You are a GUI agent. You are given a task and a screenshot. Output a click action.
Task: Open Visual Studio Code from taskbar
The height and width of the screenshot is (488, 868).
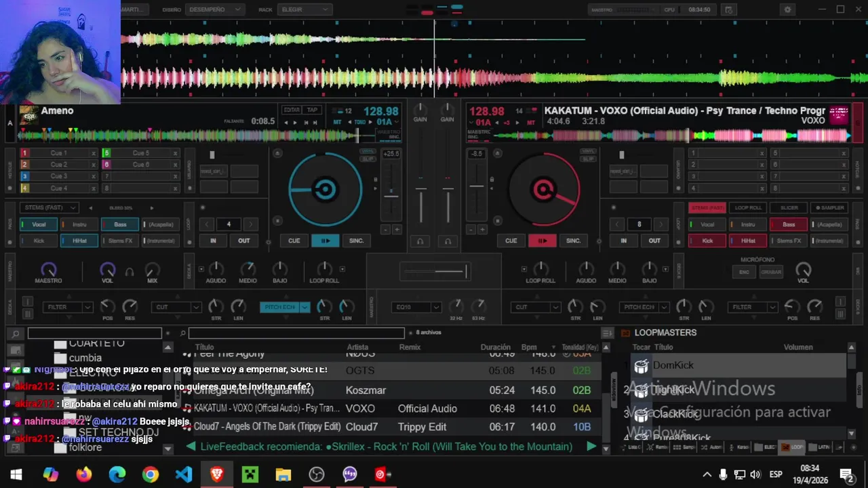[x=184, y=474]
